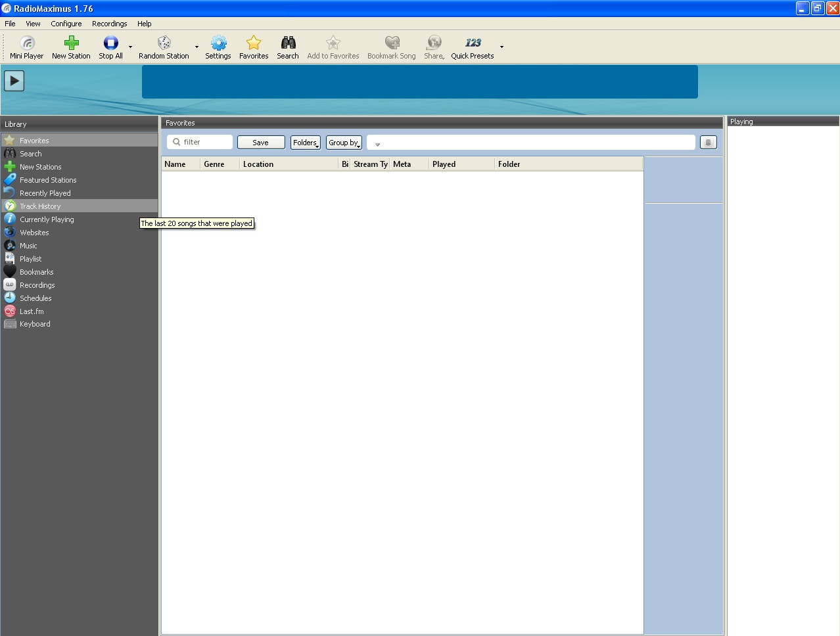Open the Configure menu
Screen dimensions: 840x636
click(66, 24)
